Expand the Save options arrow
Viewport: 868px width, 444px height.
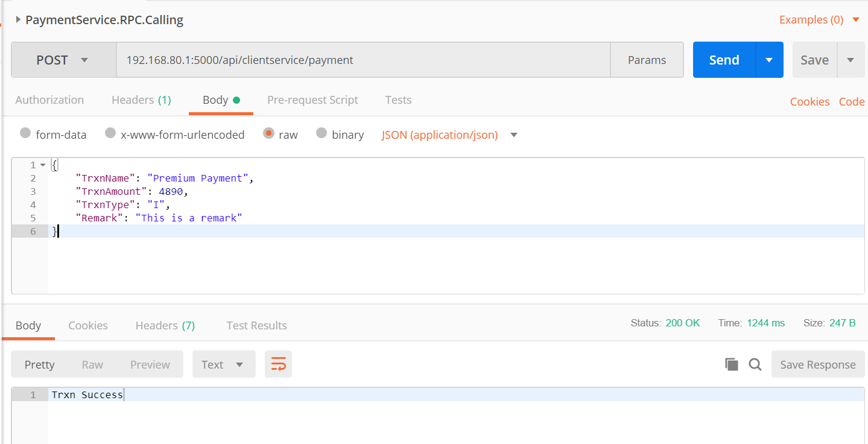tap(851, 60)
